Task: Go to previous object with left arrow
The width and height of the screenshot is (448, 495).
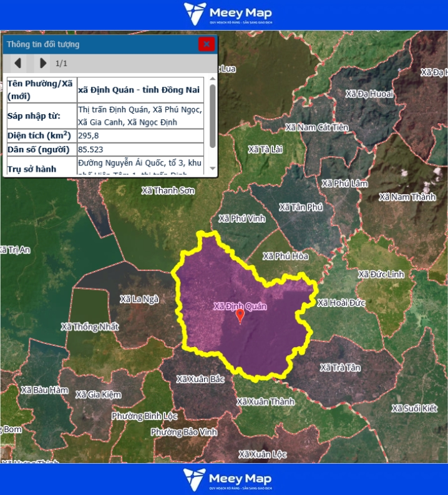Action: click(18, 63)
